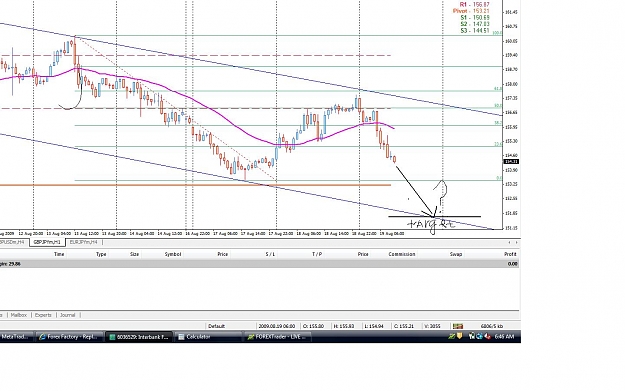Click the O: 155.80 status value
The height and width of the screenshot is (391, 625).
[x=314, y=326]
